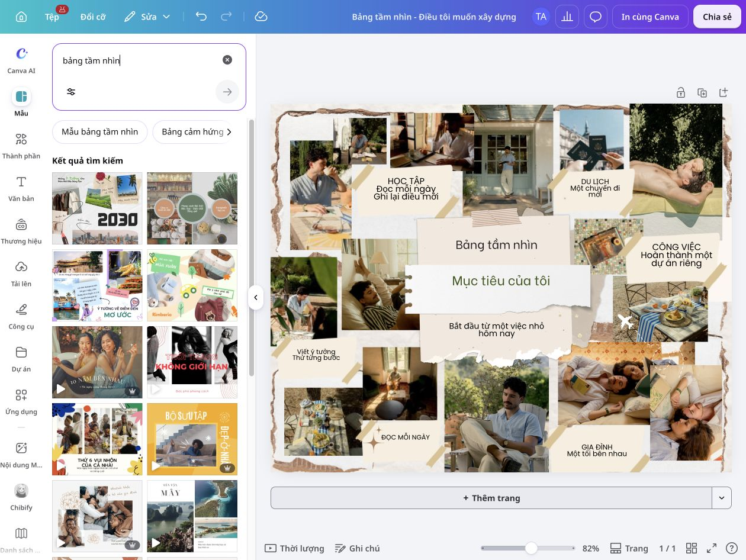Open the Đổi cỡ resize menu
The height and width of the screenshot is (560, 746).
93,17
